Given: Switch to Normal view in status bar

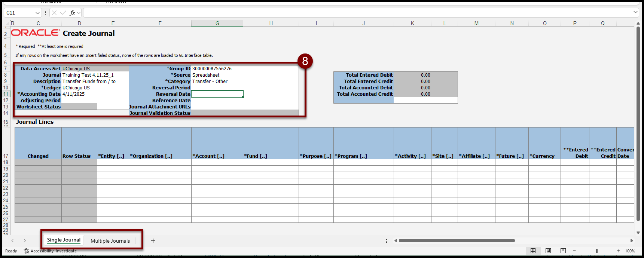Looking at the screenshot, I should pos(533,251).
